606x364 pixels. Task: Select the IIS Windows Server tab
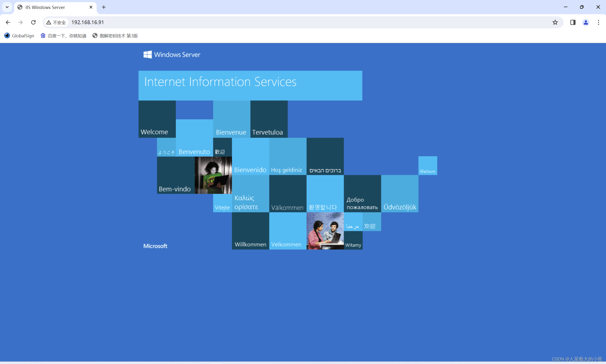(x=49, y=7)
